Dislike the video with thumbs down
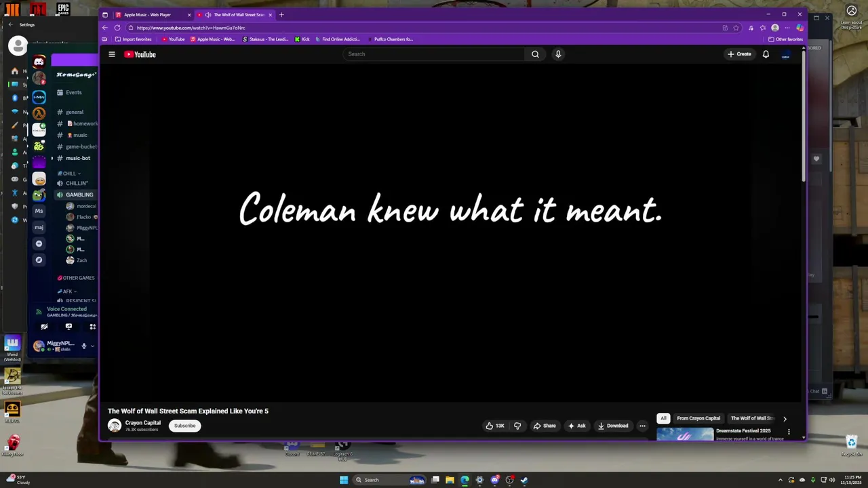Viewport: 868px width, 488px height. point(517,426)
